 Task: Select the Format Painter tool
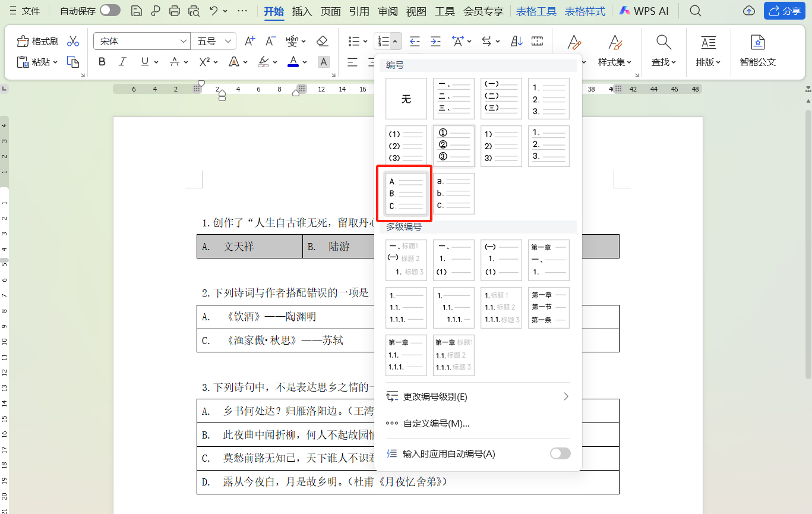[x=37, y=40]
